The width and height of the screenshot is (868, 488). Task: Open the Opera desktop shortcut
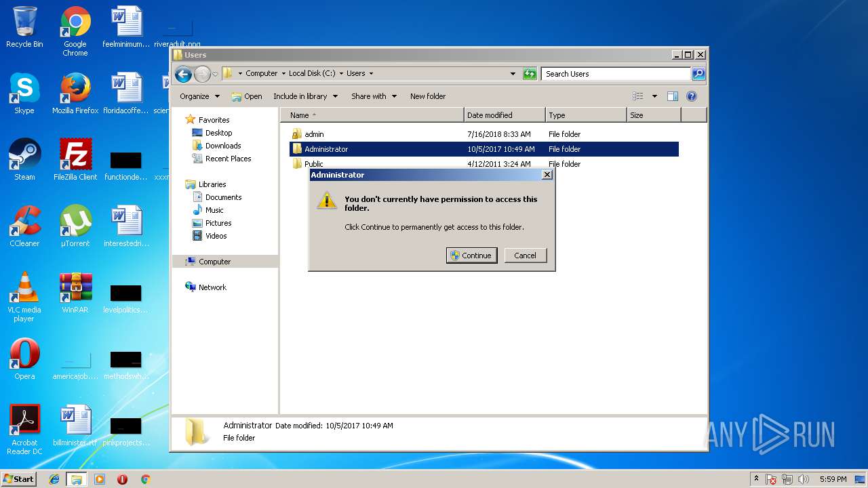[24, 359]
